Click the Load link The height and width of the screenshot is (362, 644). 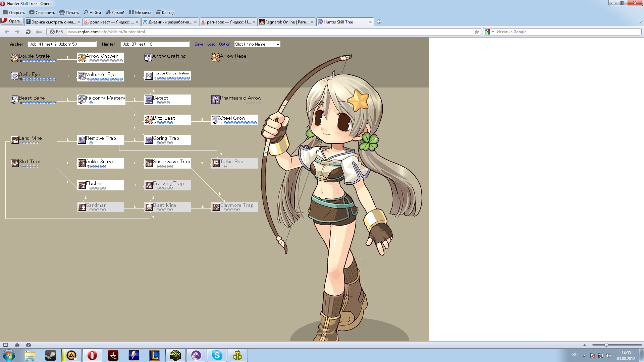pos(211,44)
